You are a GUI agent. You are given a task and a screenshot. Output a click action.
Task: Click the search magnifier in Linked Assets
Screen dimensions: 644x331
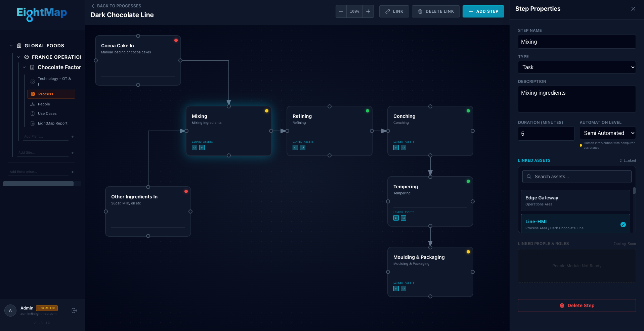tap(529, 176)
